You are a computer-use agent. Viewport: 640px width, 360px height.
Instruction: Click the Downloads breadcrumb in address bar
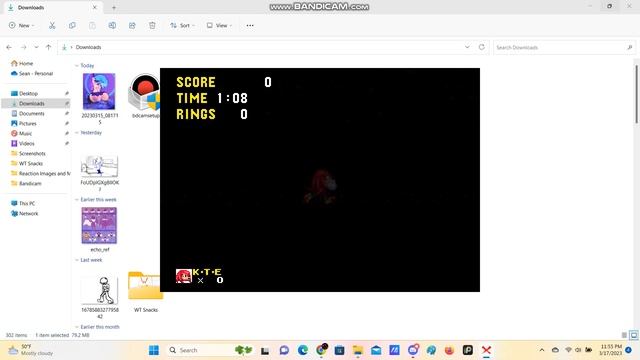pyautogui.click(x=88, y=47)
